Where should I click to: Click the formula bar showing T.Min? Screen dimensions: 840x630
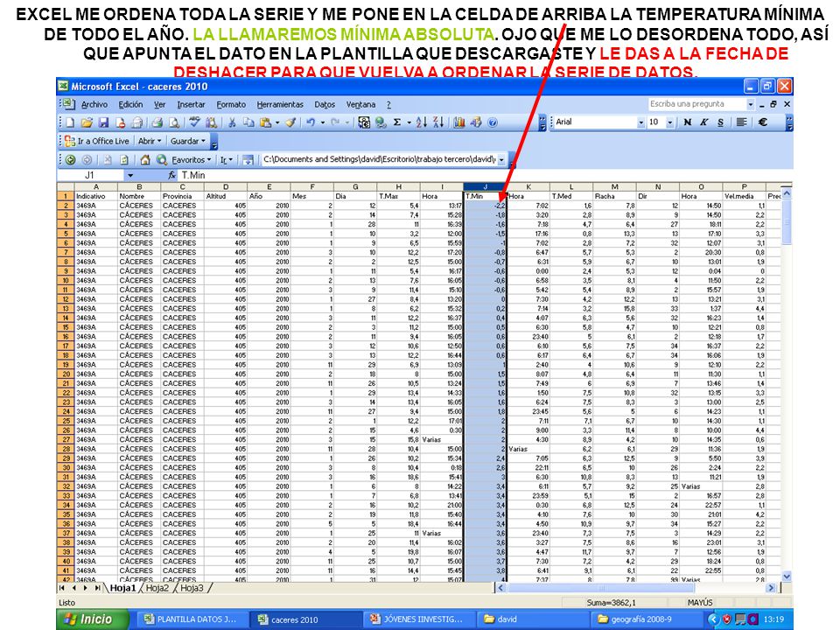[485, 175]
